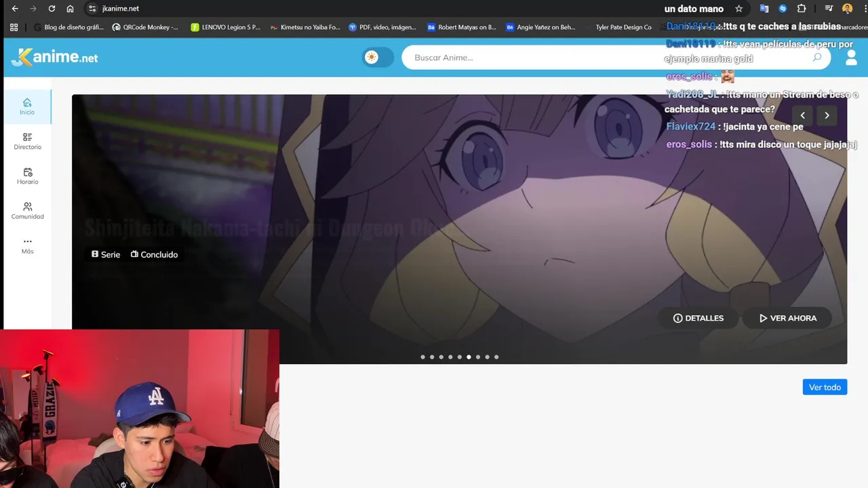The height and width of the screenshot is (488, 868).
Task: Open site information icon beside jkanime.net
Action: [92, 9]
